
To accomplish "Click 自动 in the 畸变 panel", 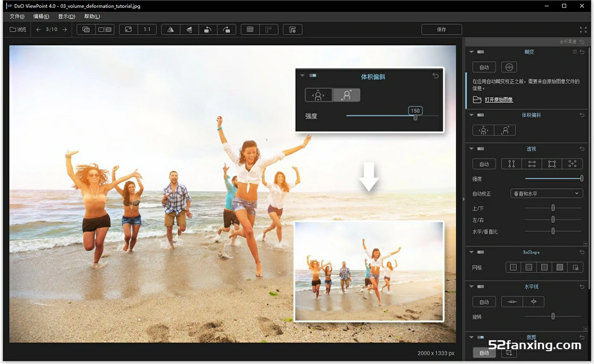I will [484, 67].
